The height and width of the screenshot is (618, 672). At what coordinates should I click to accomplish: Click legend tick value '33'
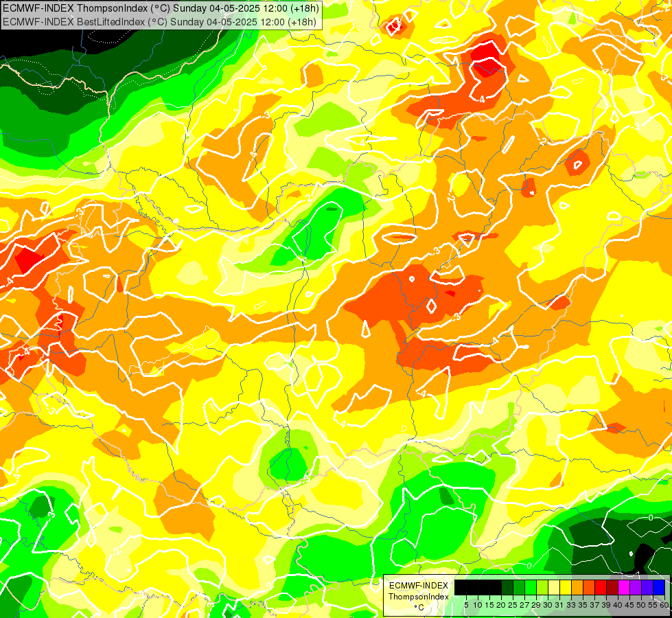tap(571, 605)
